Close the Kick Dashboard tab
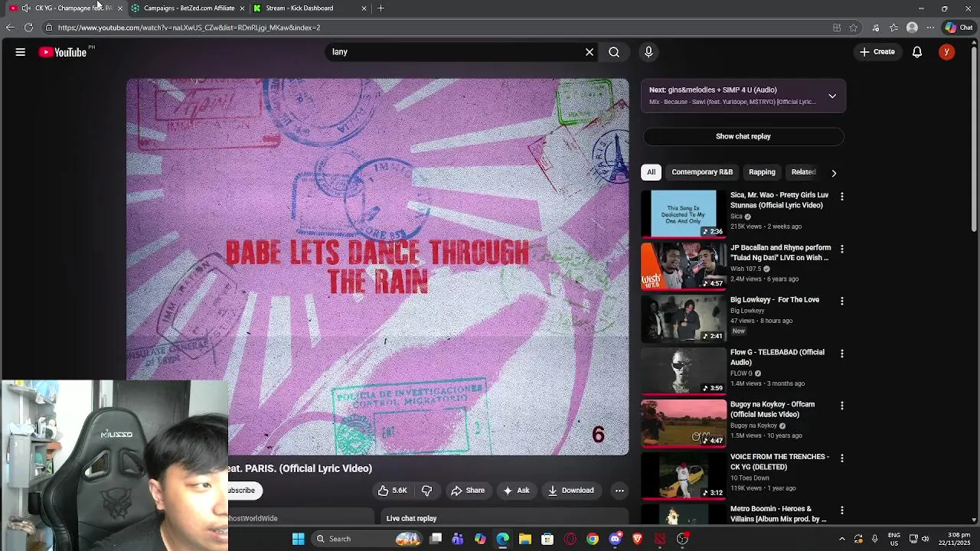This screenshot has width=980, height=551. (x=364, y=8)
